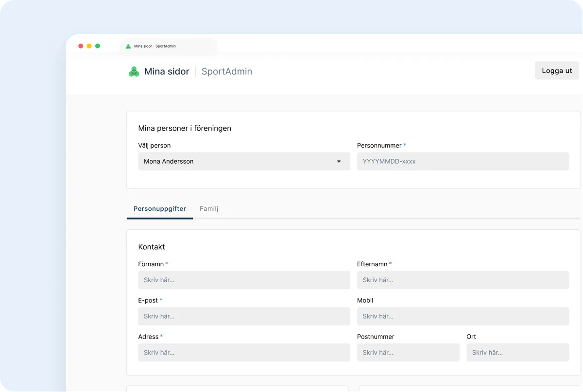Image resolution: width=583 pixels, height=392 pixels.
Task: Click the Mina sidor header title
Action: (167, 71)
